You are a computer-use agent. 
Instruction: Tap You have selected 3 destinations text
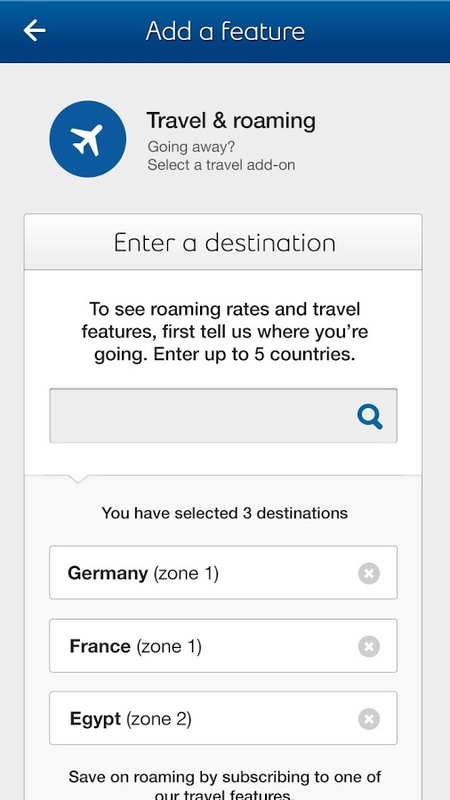point(224,513)
